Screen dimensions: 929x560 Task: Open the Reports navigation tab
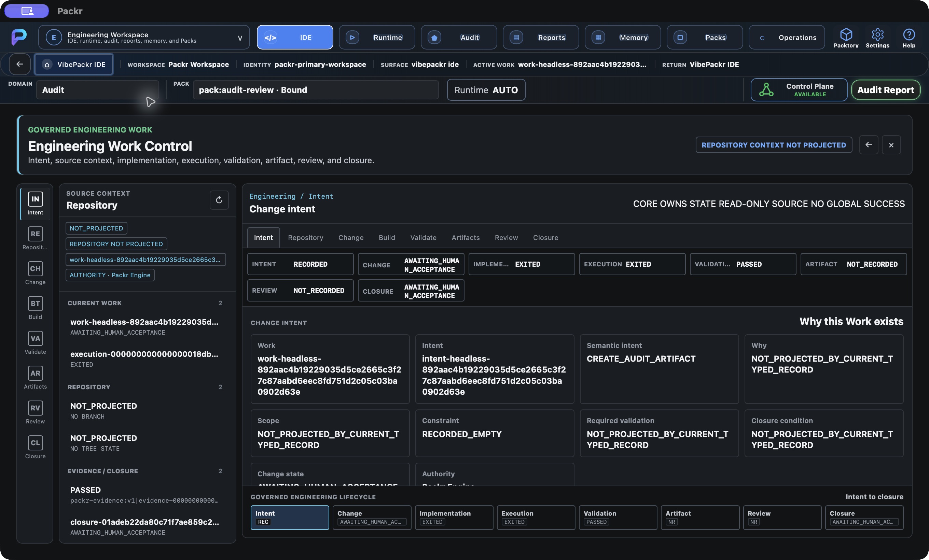coord(541,37)
